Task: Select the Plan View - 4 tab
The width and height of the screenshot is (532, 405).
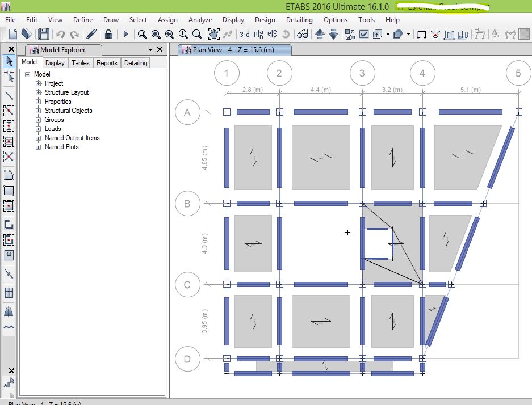Action: [x=234, y=50]
